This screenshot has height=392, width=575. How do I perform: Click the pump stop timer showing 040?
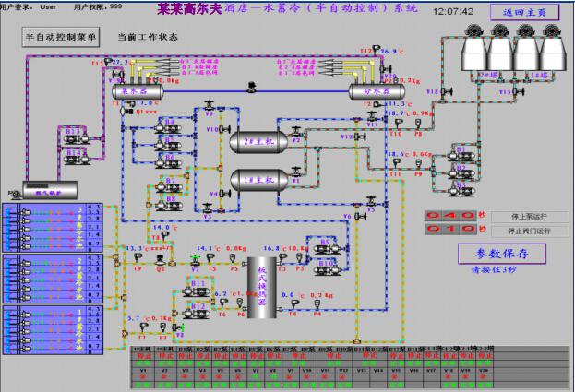pyautogui.click(x=450, y=216)
